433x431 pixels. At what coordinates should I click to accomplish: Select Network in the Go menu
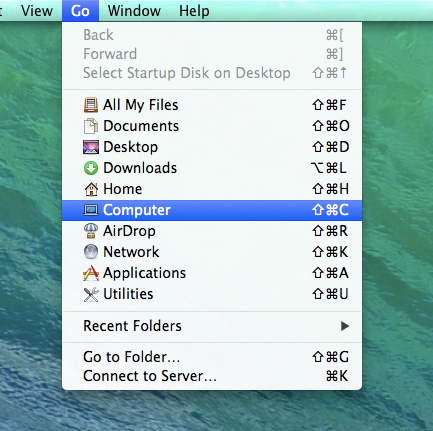(212, 252)
